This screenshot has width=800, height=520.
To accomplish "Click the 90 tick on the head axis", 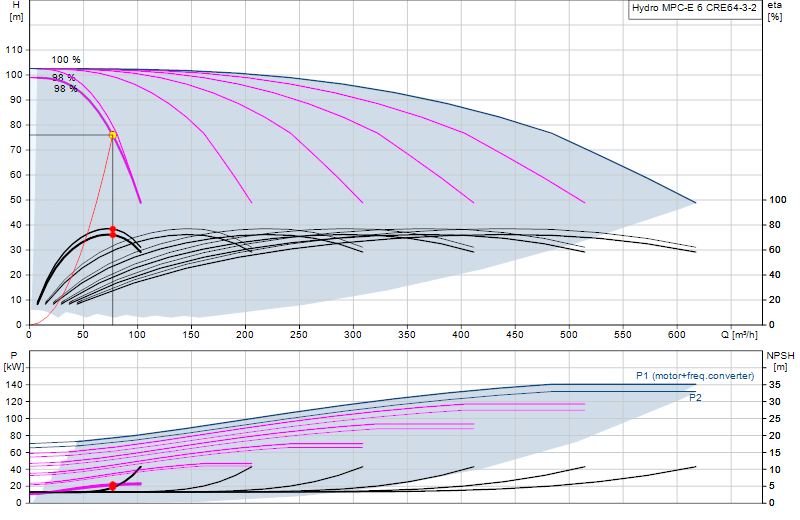I will click(x=16, y=100).
